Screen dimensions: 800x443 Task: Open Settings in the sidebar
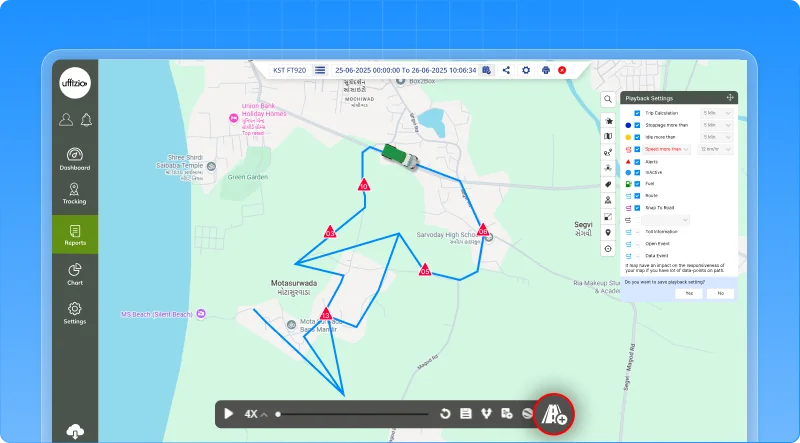click(75, 313)
